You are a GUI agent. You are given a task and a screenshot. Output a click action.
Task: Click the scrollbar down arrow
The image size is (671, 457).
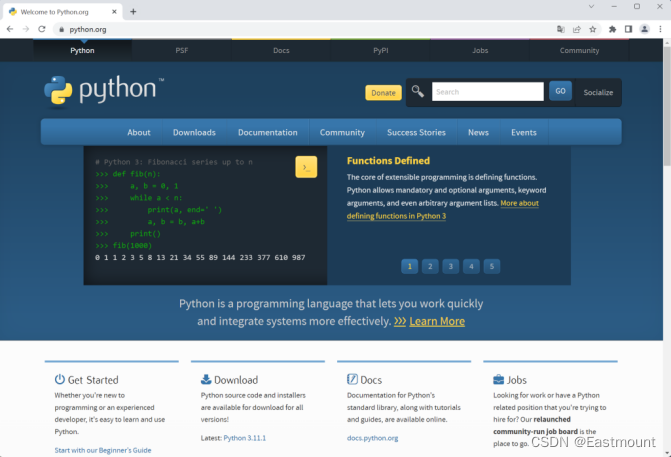click(667, 453)
